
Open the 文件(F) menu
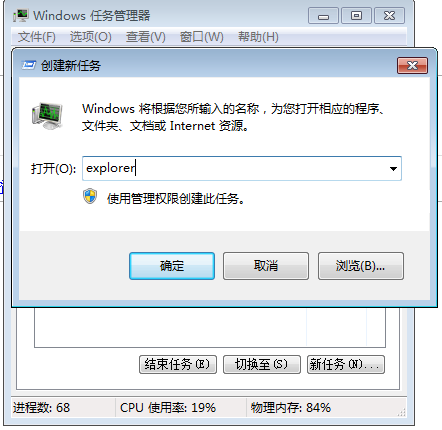point(37,37)
